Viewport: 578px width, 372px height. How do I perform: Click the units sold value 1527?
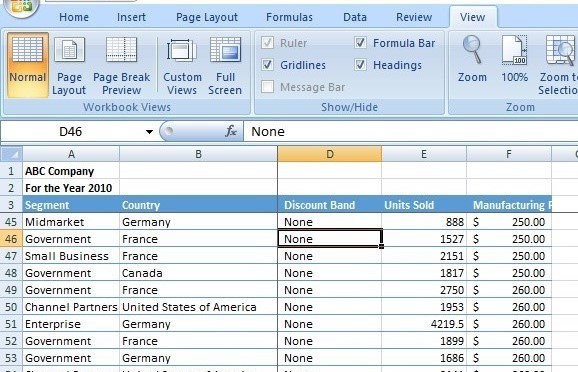424,239
